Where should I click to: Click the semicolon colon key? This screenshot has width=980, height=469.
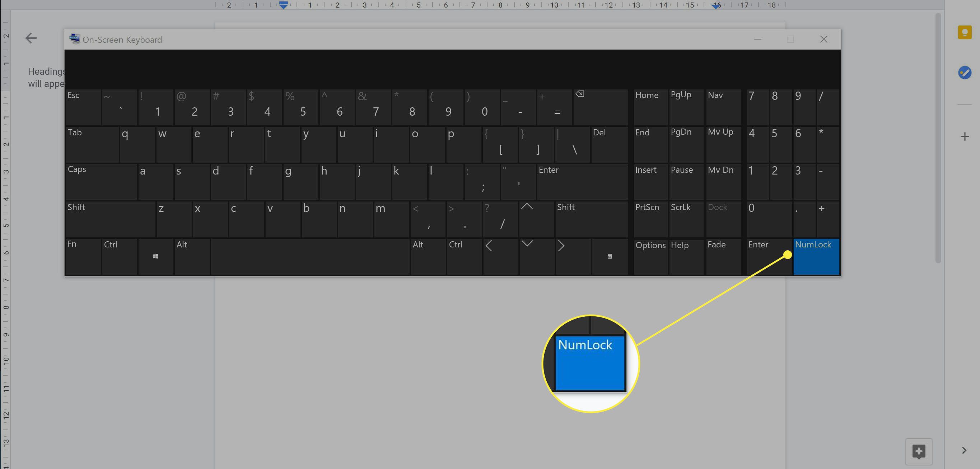point(482,182)
